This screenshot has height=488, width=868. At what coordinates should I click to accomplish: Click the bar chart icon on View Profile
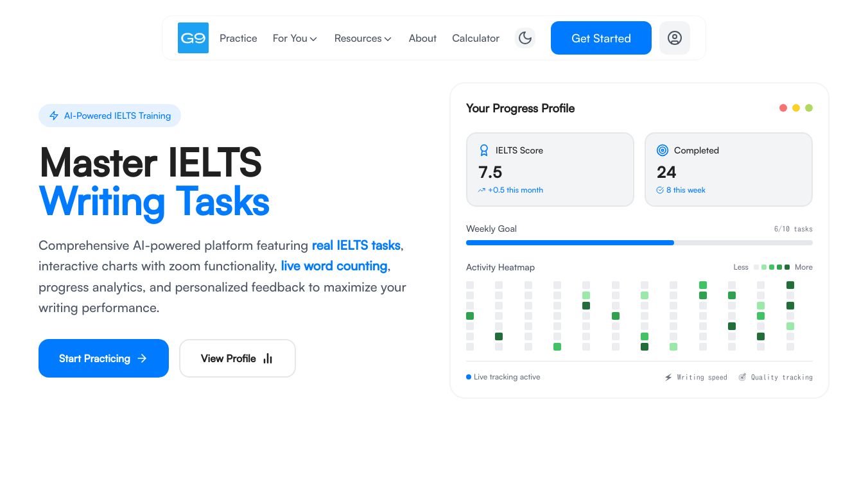pyautogui.click(x=268, y=359)
